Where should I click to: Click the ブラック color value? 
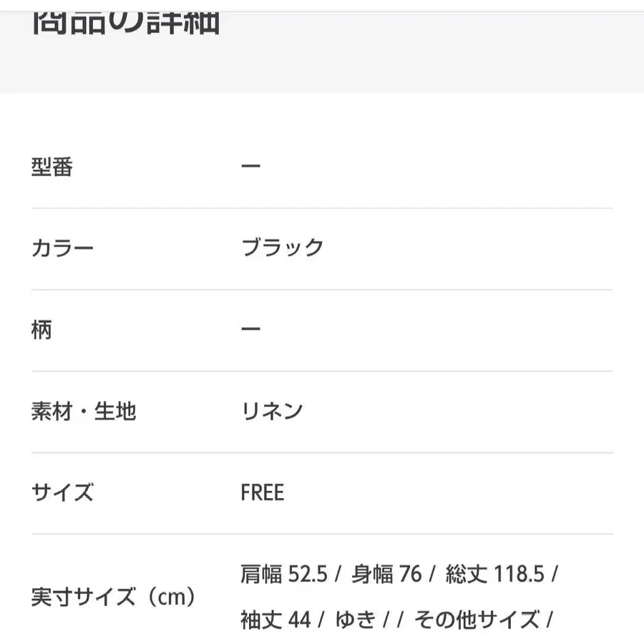(x=282, y=248)
